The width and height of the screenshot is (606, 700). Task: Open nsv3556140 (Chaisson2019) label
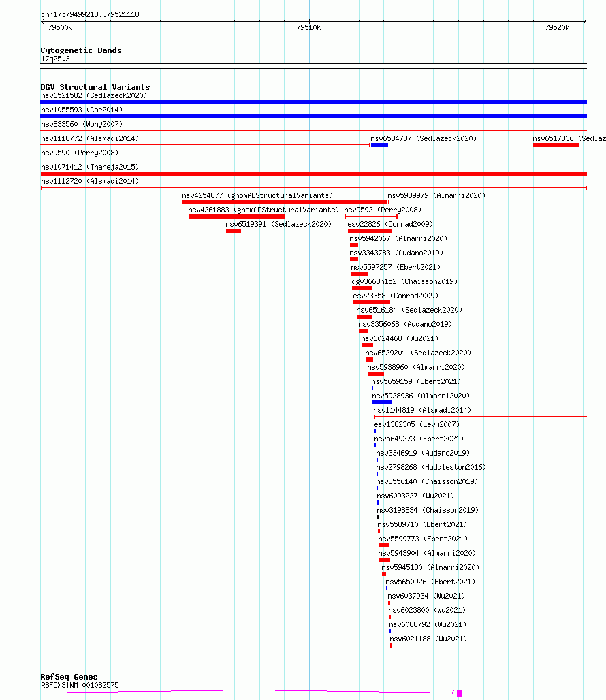click(x=427, y=481)
